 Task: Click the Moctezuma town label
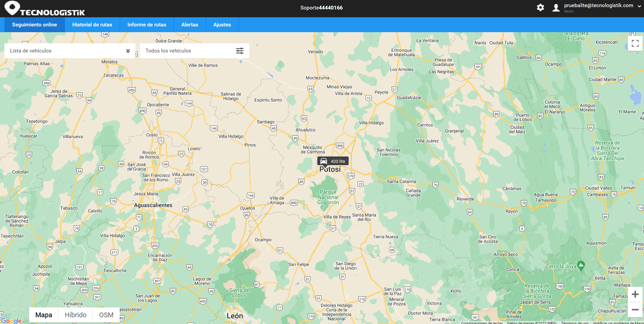click(318, 78)
